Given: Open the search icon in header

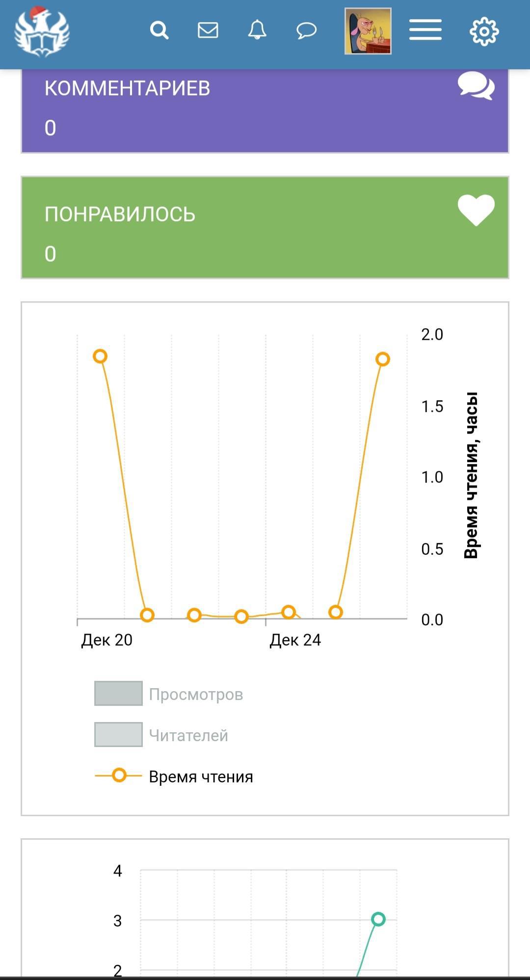Looking at the screenshot, I should (x=159, y=30).
